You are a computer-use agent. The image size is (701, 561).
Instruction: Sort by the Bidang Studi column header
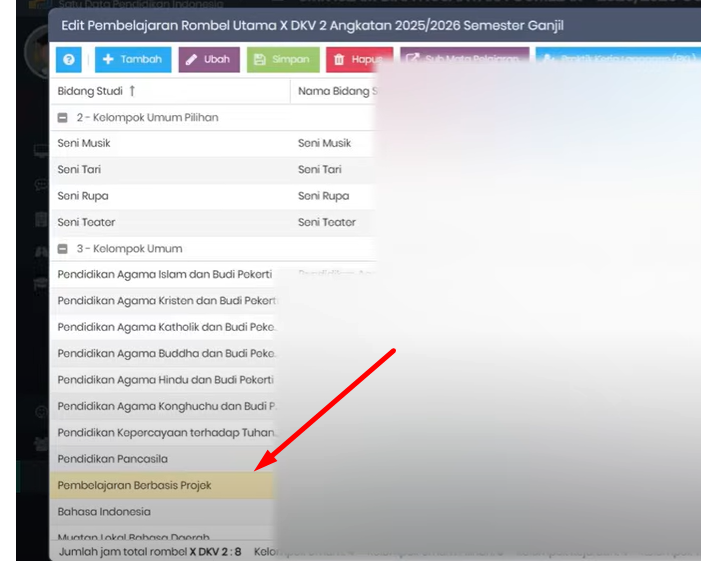[96, 91]
